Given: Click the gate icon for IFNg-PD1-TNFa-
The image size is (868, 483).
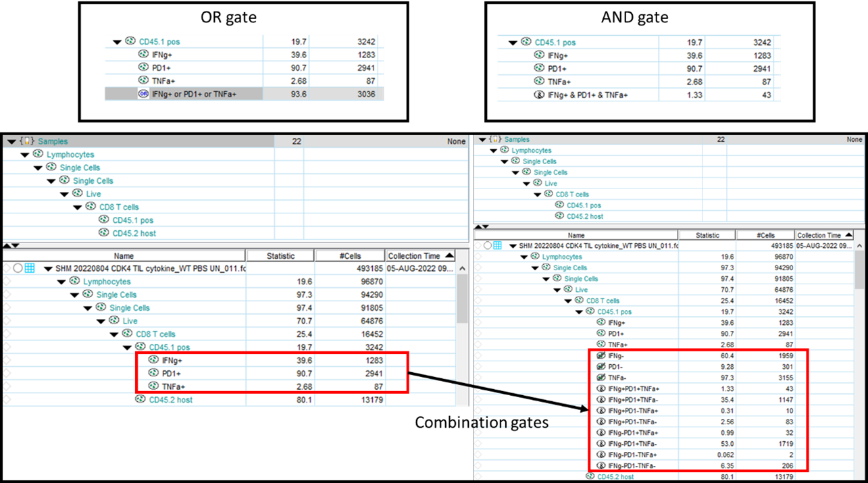Looking at the screenshot, I should point(601,465).
